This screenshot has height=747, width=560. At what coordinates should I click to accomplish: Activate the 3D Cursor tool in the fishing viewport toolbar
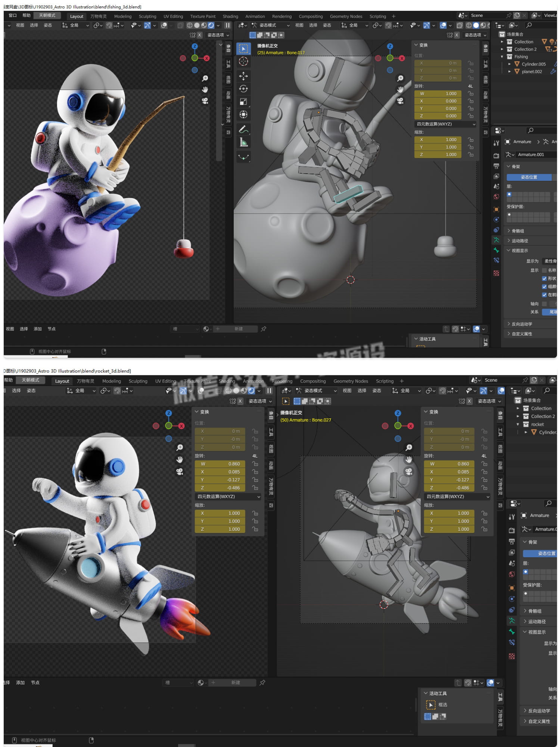243,62
